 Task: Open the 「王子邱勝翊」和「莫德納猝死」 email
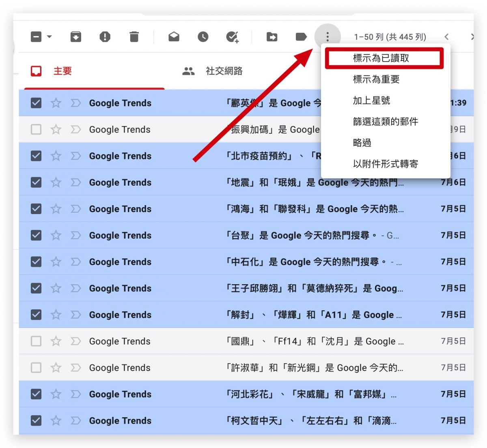(314, 288)
